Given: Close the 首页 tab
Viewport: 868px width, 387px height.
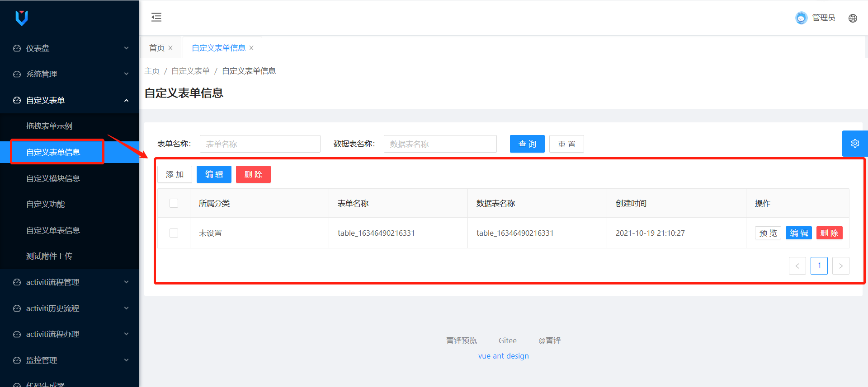Looking at the screenshot, I should (x=170, y=48).
